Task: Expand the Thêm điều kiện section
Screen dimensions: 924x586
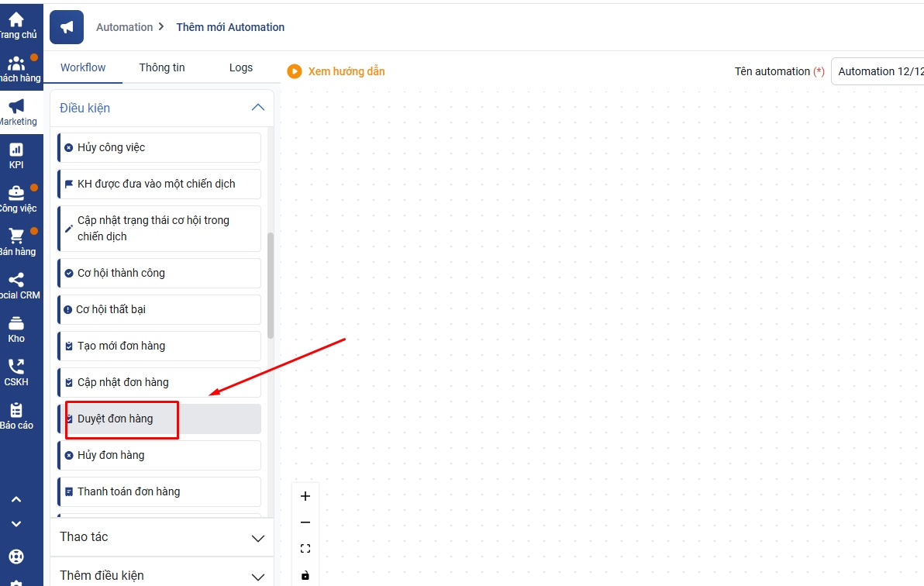Action: (258, 576)
